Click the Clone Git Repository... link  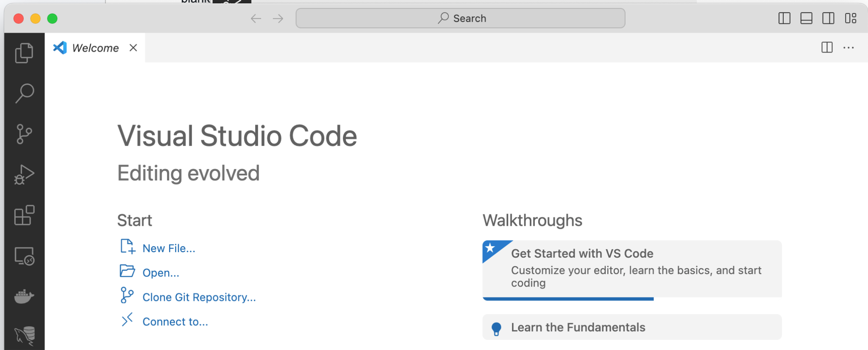click(199, 297)
